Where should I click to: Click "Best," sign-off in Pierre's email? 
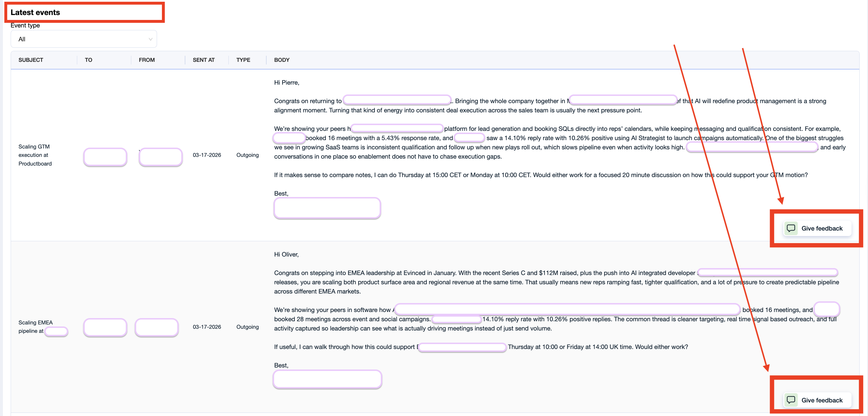(281, 194)
